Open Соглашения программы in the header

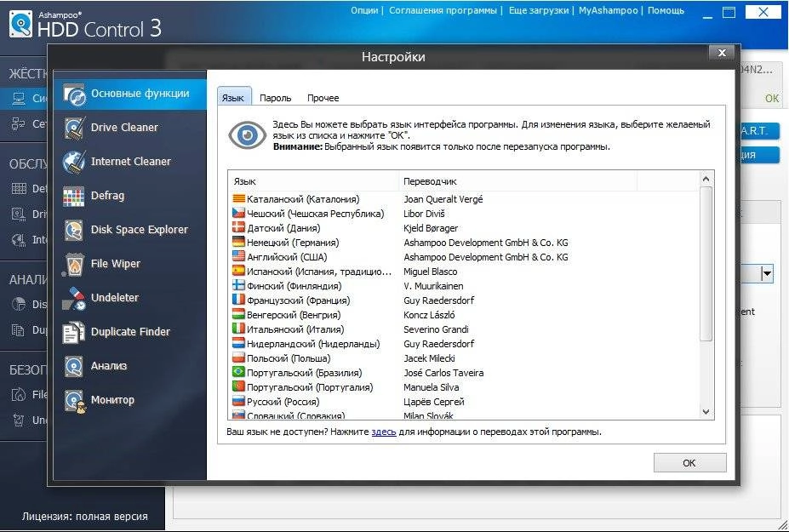pyautogui.click(x=443, y=10)
